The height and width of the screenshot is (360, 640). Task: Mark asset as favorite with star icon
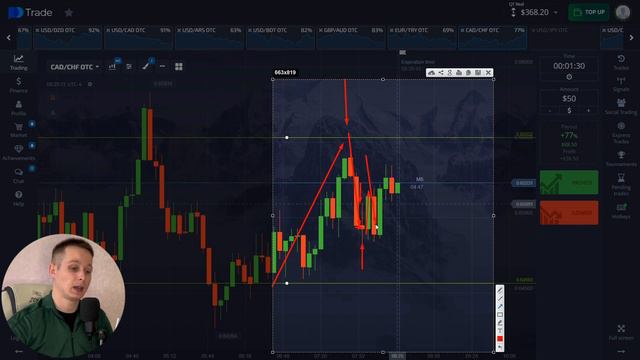[69, 13]
